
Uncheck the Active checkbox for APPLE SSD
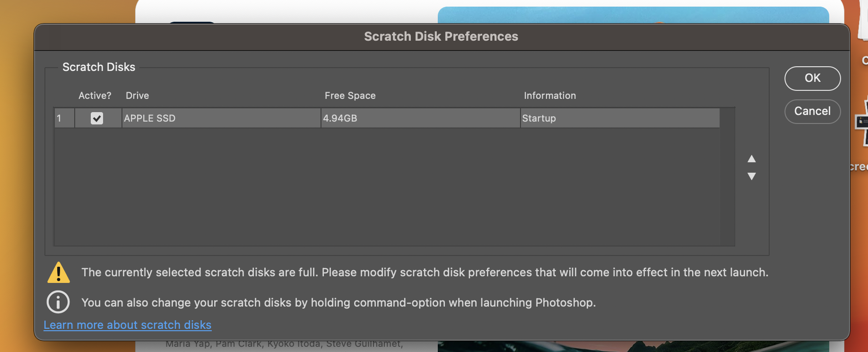click(x=97, y=118)
